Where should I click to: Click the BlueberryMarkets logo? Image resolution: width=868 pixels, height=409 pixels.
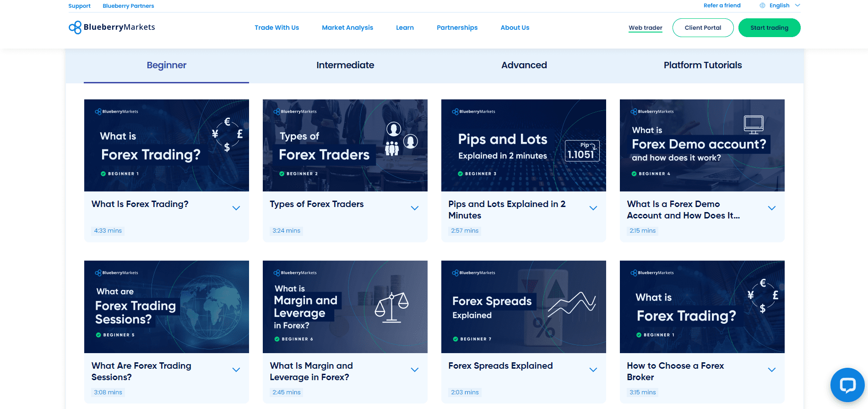(112, 27)
